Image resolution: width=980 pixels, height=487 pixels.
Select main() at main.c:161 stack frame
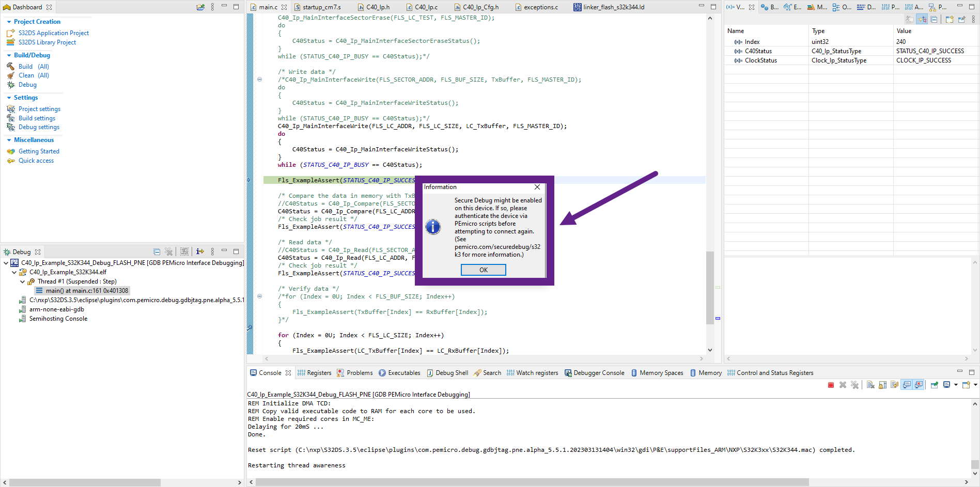[82, 291]
